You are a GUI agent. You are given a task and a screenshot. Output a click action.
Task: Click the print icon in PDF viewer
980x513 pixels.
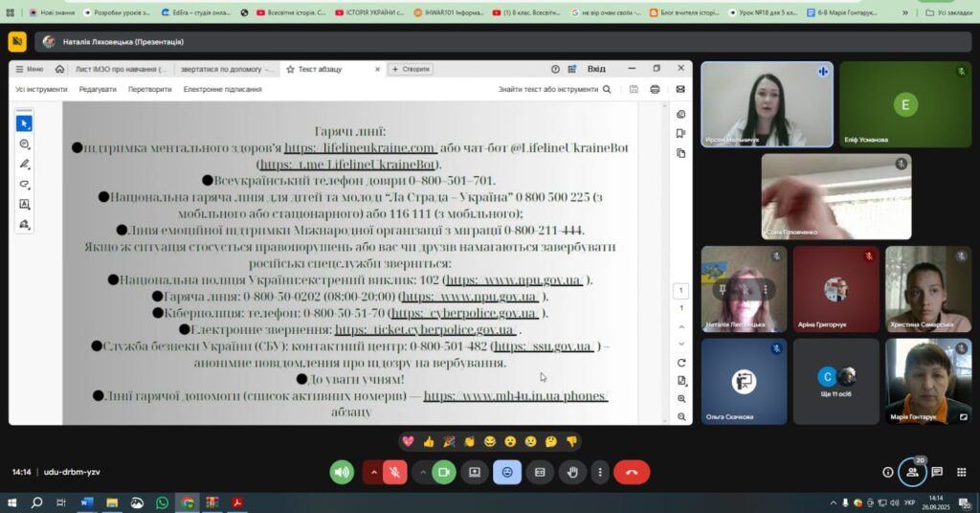[655, 89]
